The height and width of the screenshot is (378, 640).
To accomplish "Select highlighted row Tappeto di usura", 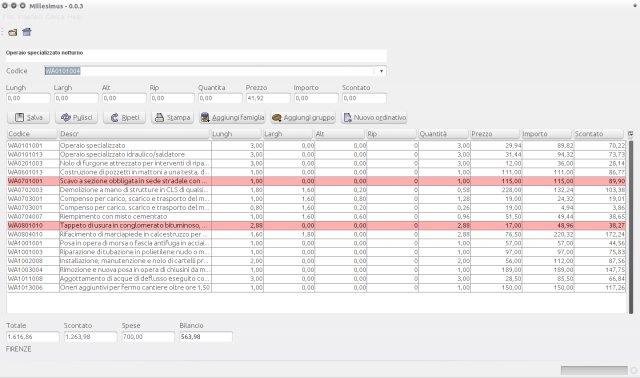I will coord(316,225).
